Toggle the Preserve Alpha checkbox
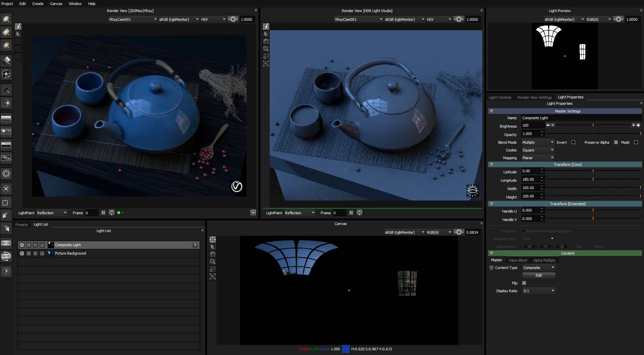This screenshot has height=355, width=644. (616, 142)
